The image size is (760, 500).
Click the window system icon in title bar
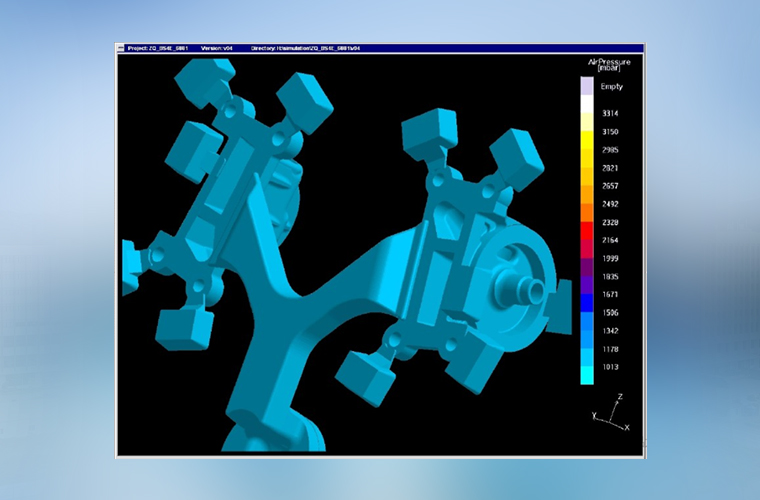pos(121,47)
